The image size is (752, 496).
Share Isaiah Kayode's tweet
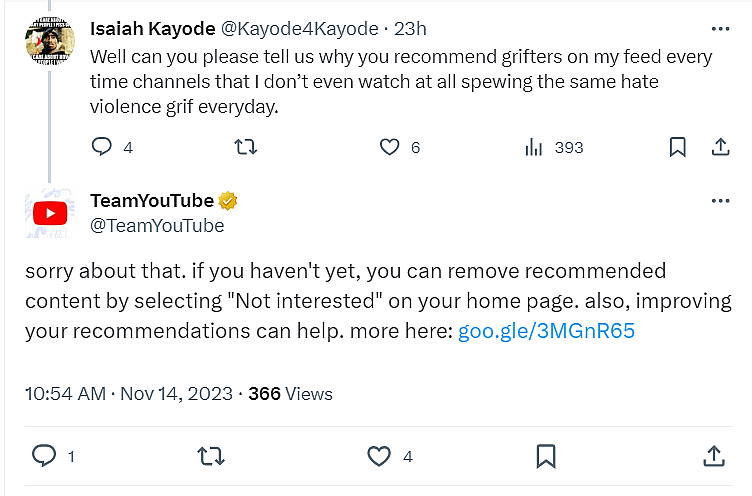[x=720, y=147]
